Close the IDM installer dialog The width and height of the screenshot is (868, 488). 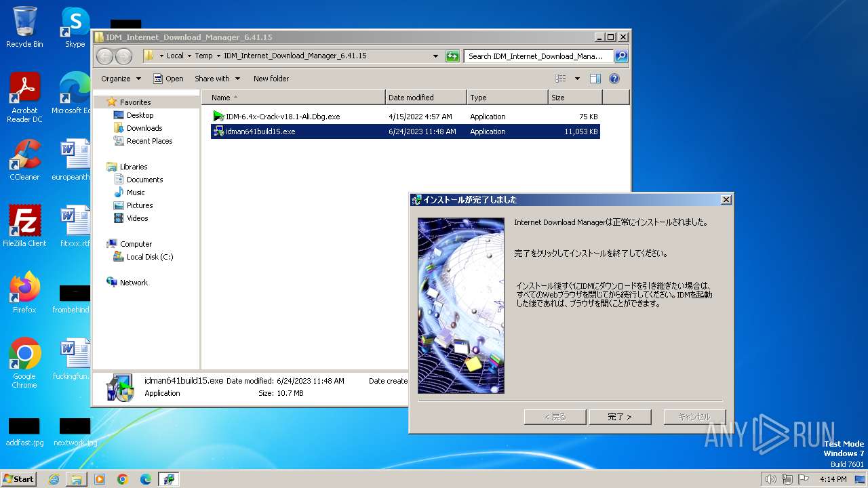(726, 200)
